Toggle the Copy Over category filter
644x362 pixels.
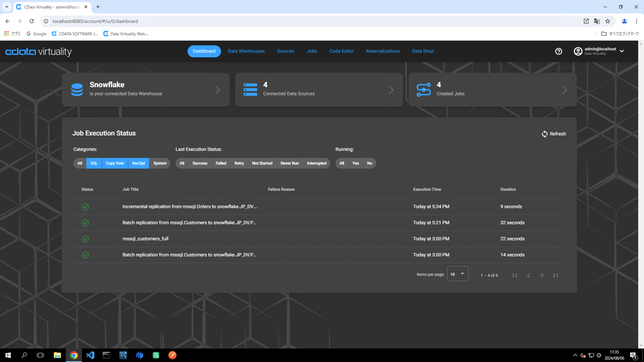point(115,163)
